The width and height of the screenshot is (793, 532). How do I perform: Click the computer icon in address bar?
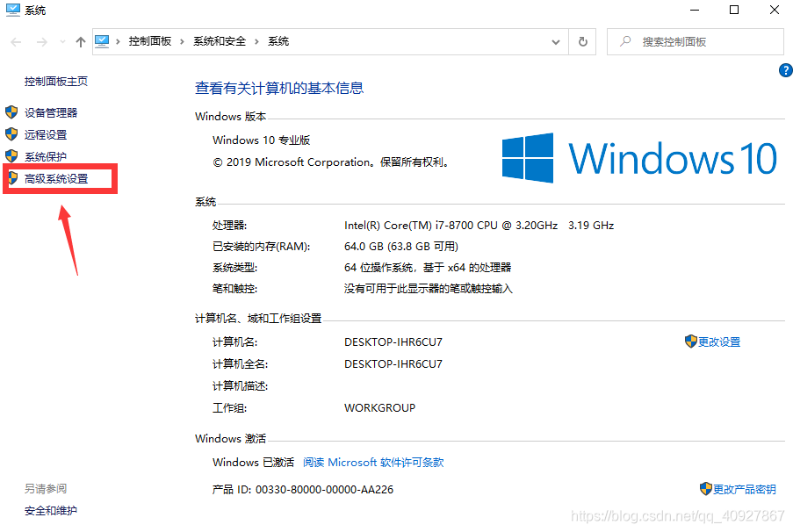coord(102,41)
